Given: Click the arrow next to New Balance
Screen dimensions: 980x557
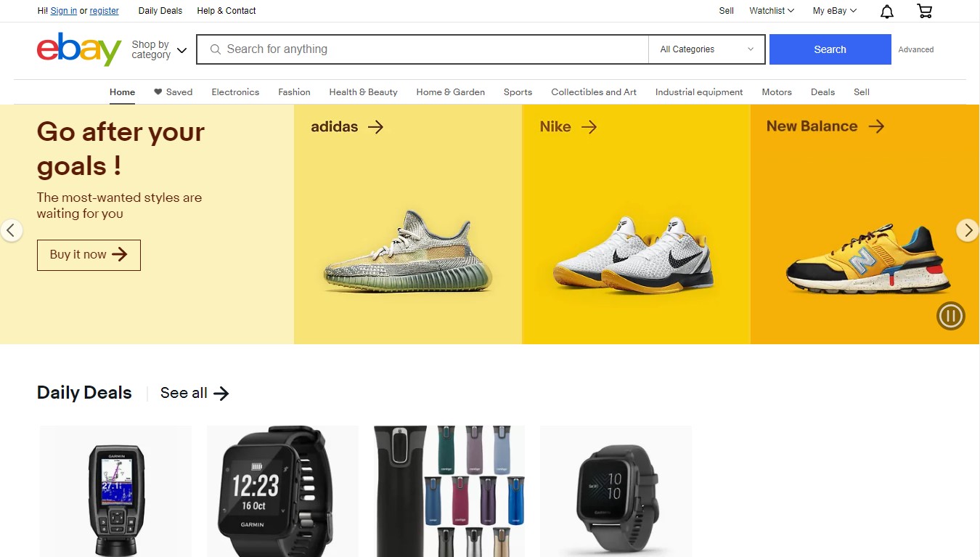Looking at the screenshot, I should (x=877, y=126).
